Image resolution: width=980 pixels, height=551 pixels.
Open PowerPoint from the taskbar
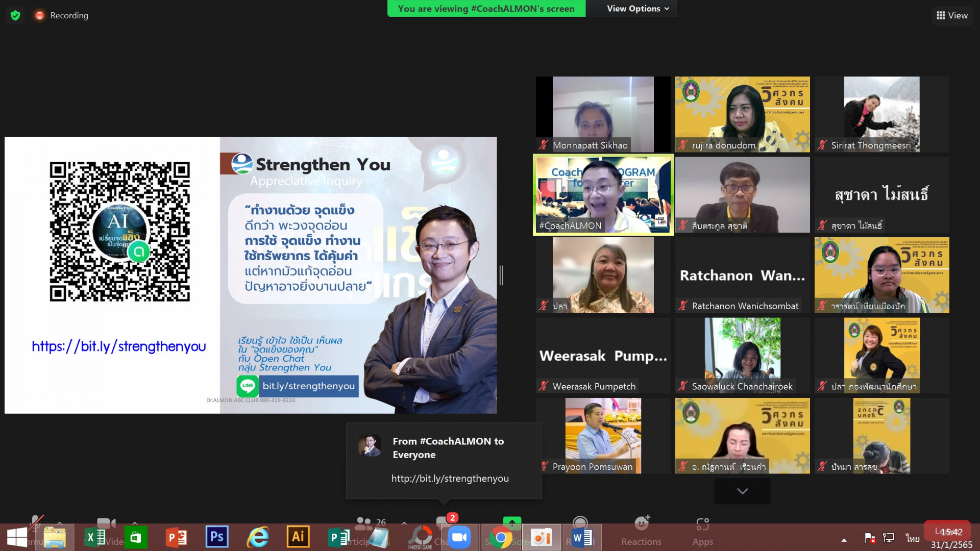coord(177,537)
